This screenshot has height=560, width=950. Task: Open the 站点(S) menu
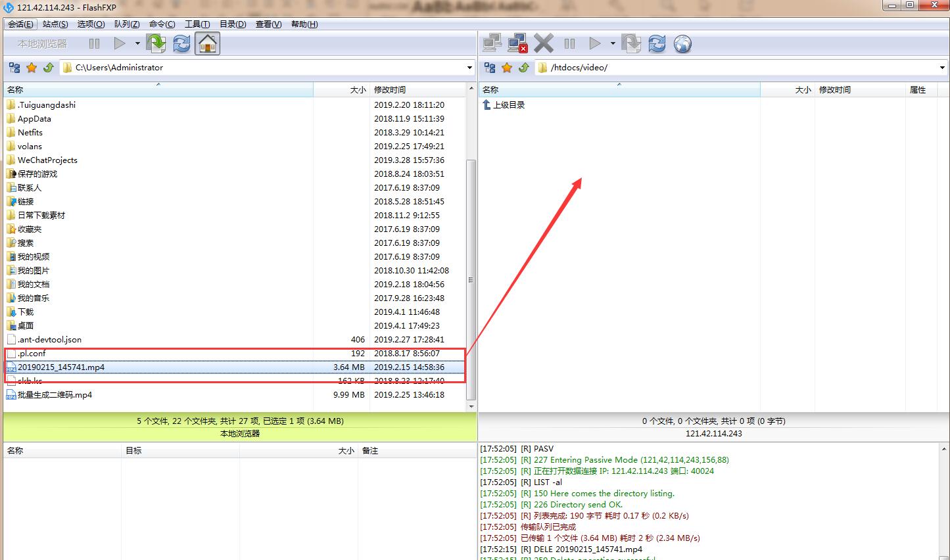pos(55,24)
